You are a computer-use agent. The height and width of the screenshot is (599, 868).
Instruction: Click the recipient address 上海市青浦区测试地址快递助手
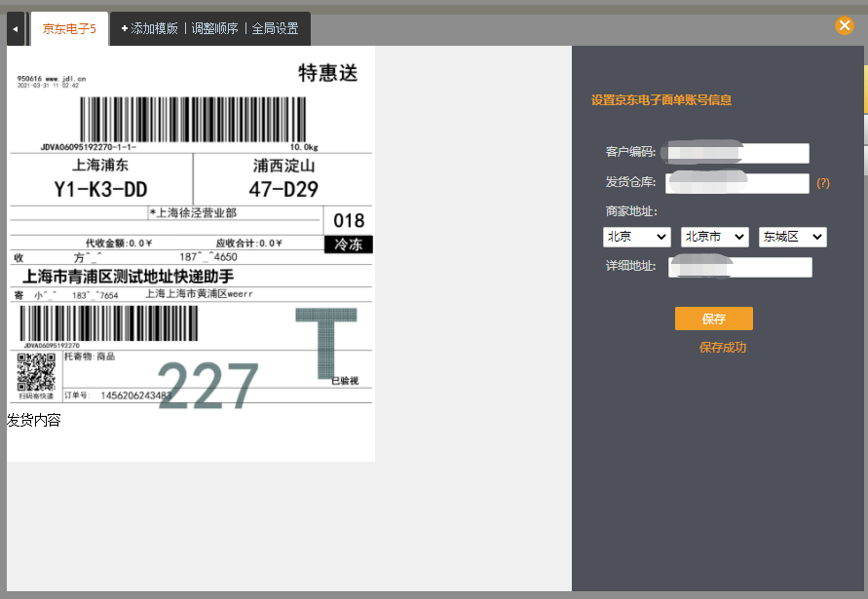pos(128,277)
